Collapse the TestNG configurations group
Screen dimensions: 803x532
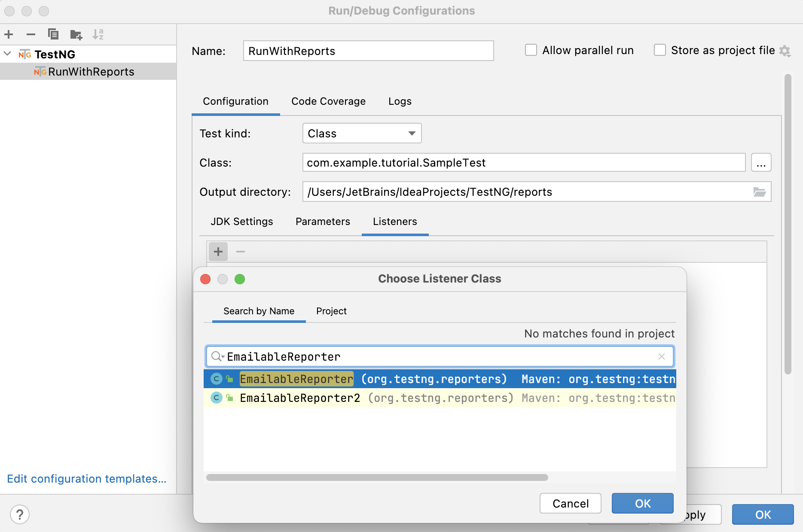(7, 54)
